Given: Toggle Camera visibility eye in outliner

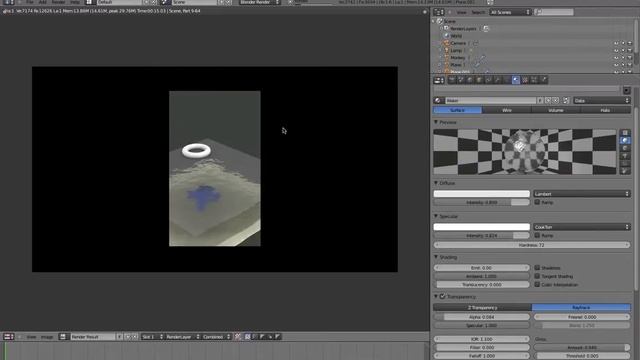Looking at the screenshot, I should tap(616, 43).
